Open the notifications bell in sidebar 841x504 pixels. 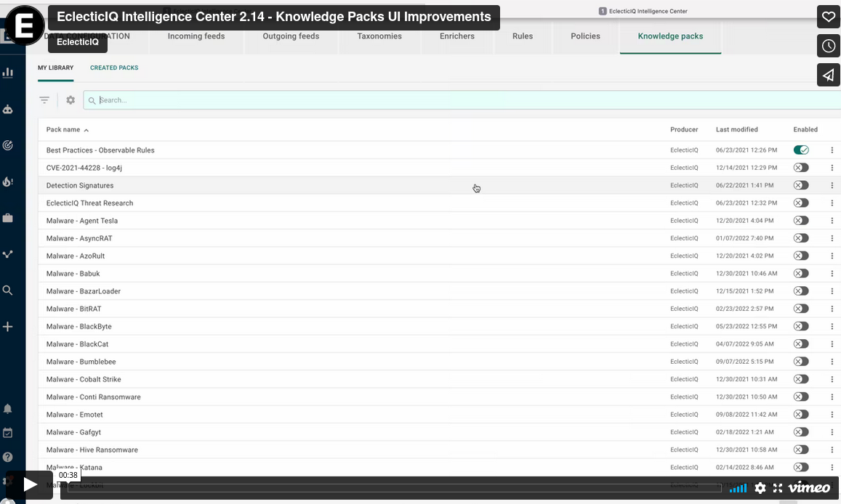click(8, 409)
